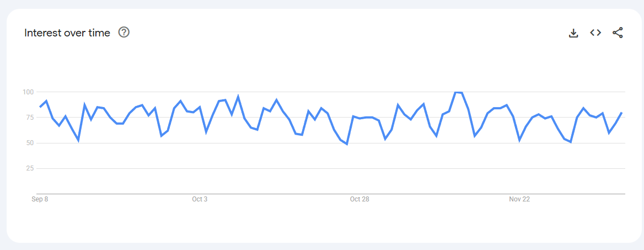644x250 pixels.
Task: Click the "Interest over time" heading
Action: tap(67, 33)
